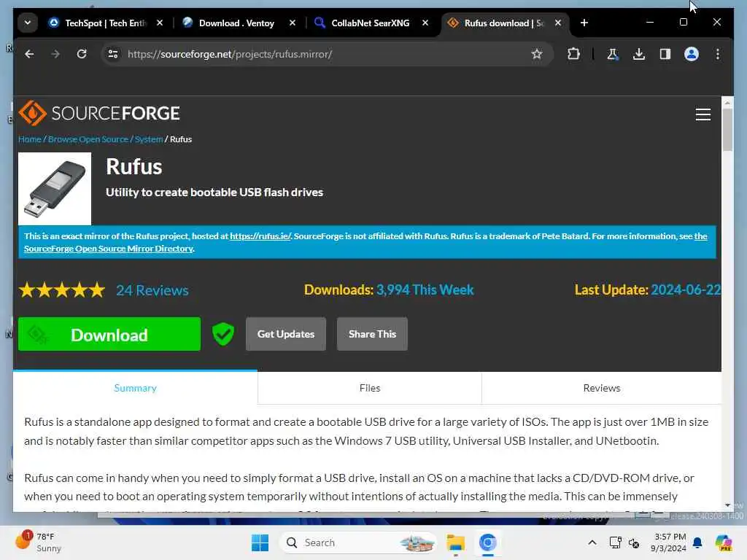The image size is (747, 560).
Task: Click the Rufus USB drive thumbnail
Action: coord(55,189)
